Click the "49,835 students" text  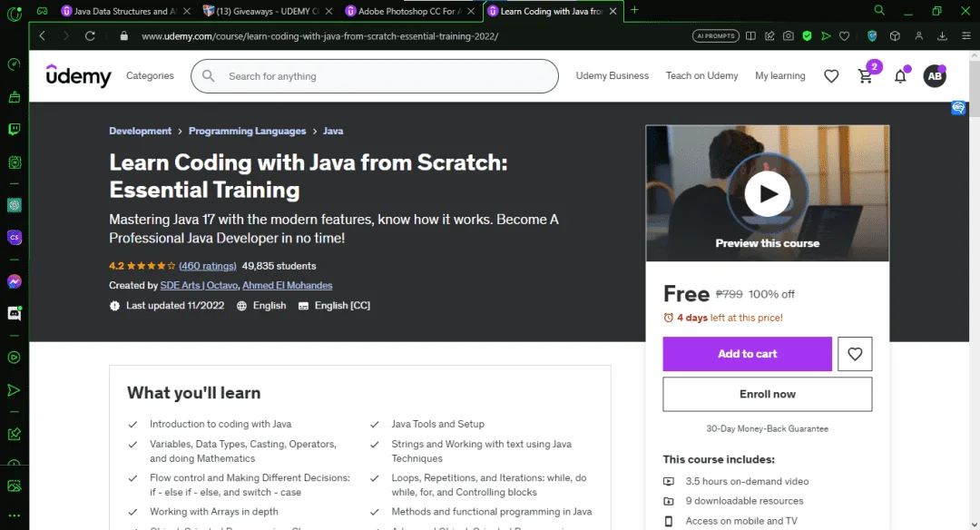click(279, 266)
